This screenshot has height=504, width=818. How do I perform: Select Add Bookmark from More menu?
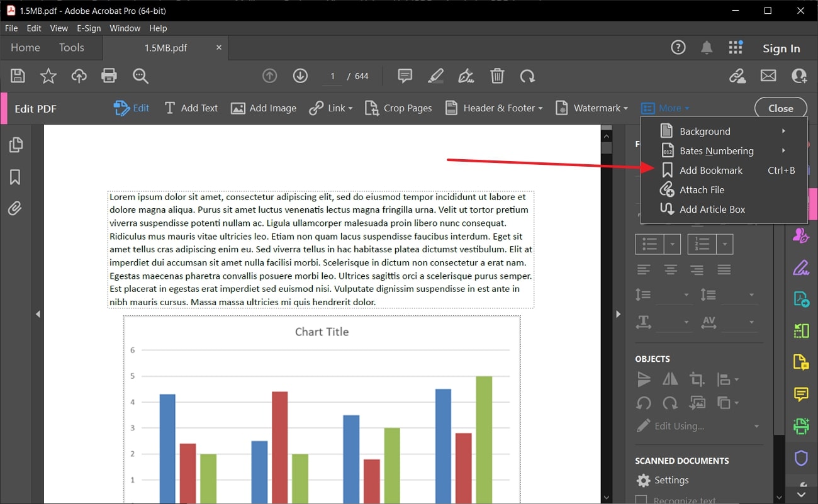tap(710, 171)
